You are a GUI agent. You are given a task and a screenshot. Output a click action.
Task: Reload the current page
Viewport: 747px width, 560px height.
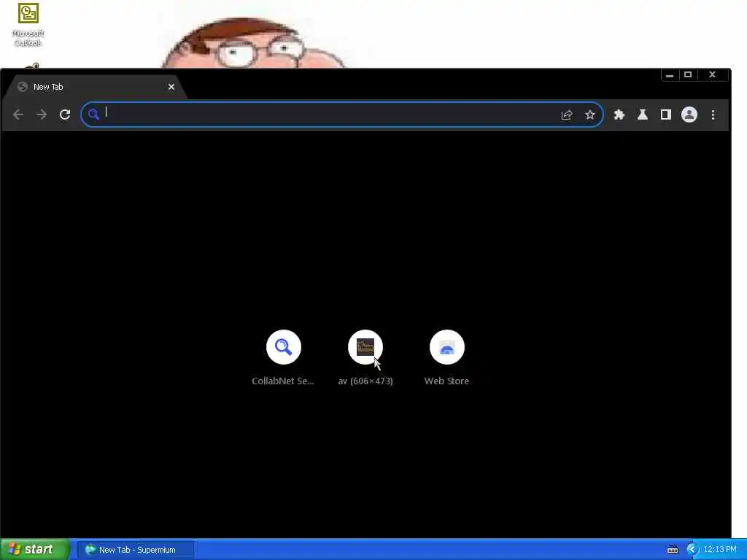65,114
